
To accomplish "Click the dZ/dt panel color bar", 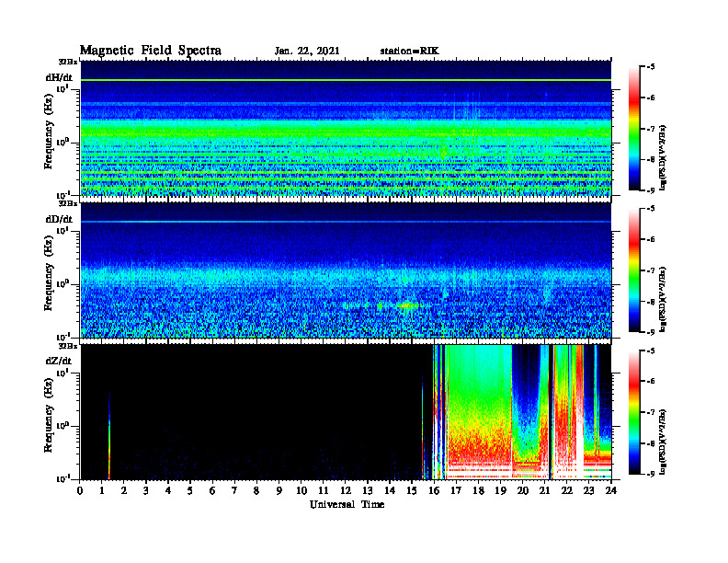I will point(634,412).
